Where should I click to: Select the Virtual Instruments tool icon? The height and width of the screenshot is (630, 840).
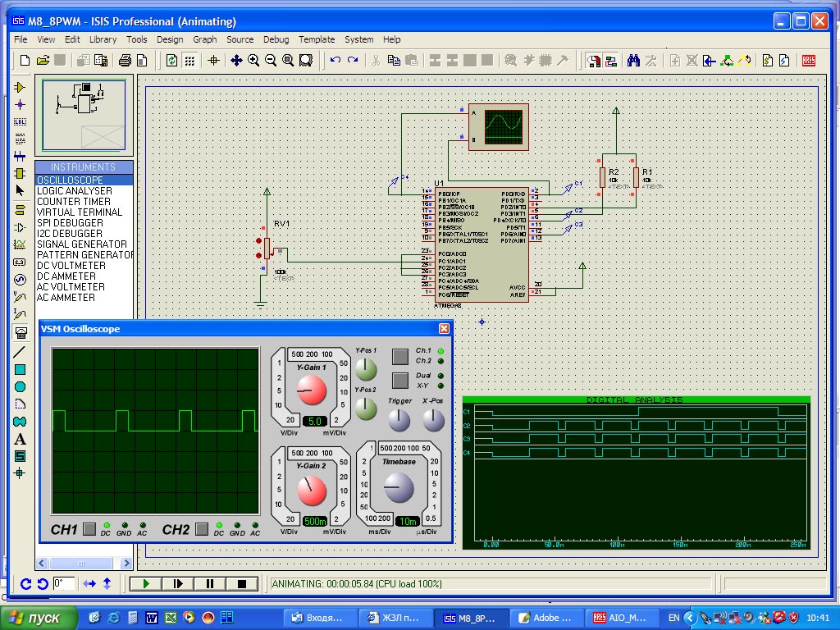coord(21,331)
